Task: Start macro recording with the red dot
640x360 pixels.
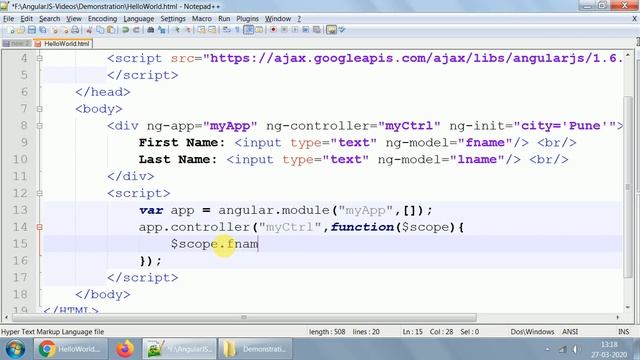Action: [x=273, y=30]
